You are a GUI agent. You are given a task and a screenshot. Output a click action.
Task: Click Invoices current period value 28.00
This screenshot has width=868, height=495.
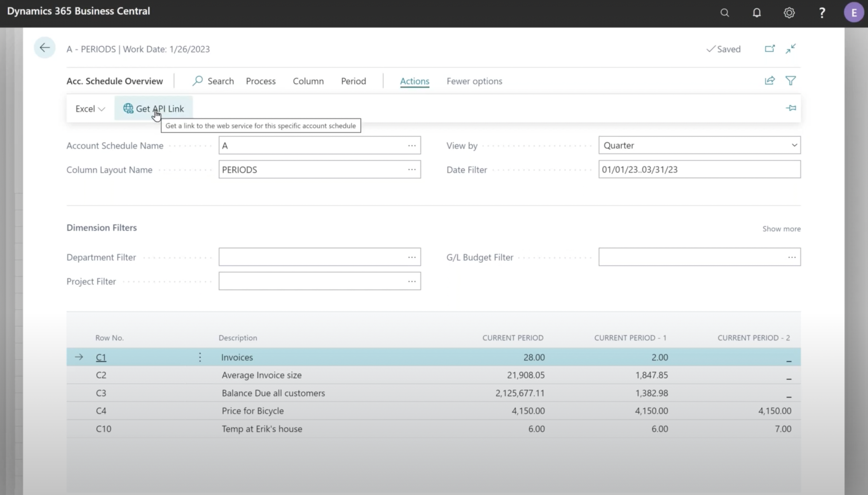pos(534,357)
